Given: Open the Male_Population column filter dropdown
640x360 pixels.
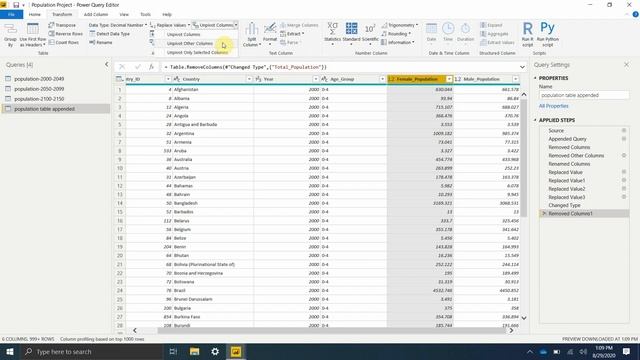Looking at the screenshot, I should [516, 79].
